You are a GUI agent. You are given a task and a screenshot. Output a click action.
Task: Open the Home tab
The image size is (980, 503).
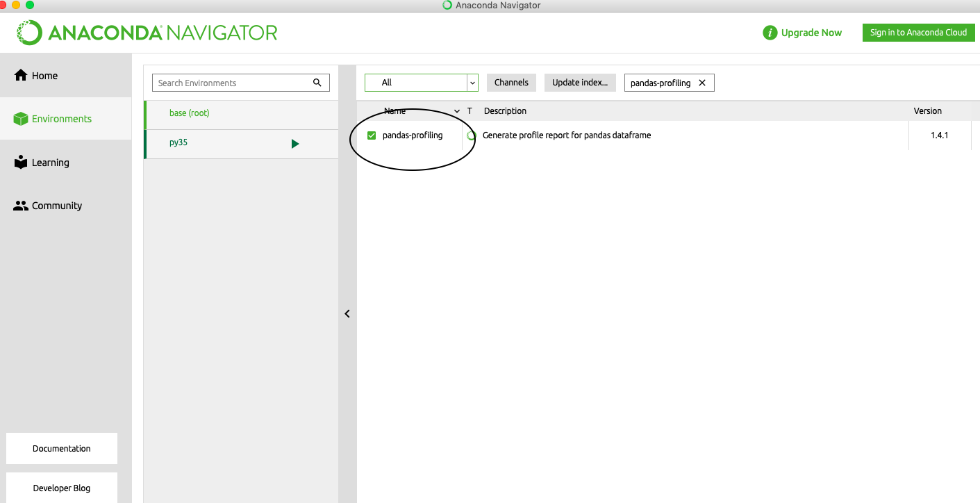(66, 75)
